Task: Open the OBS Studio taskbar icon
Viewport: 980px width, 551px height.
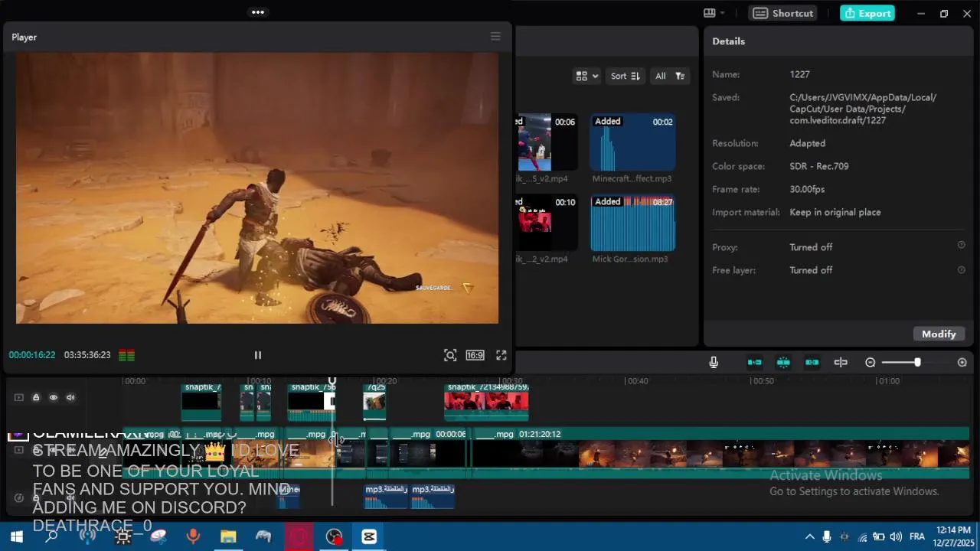Action: (334, 536)
